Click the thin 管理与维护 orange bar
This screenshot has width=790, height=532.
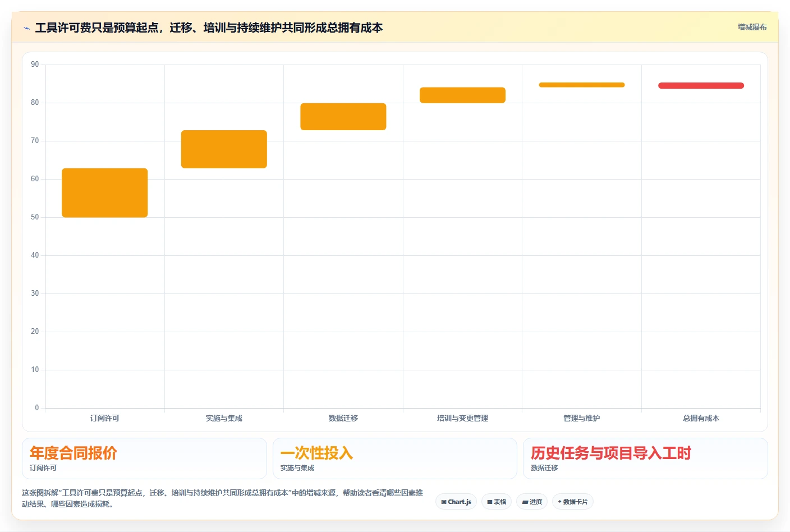click(582, 85)
